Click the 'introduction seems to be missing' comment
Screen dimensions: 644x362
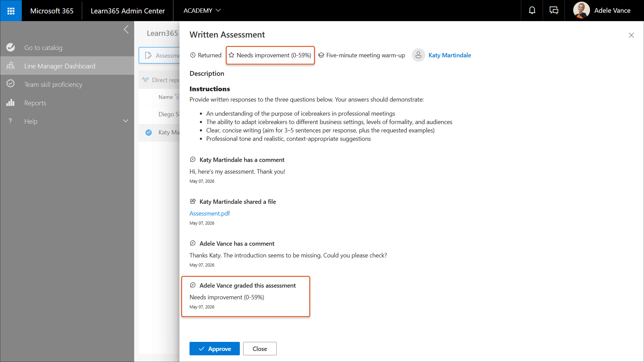288,255
